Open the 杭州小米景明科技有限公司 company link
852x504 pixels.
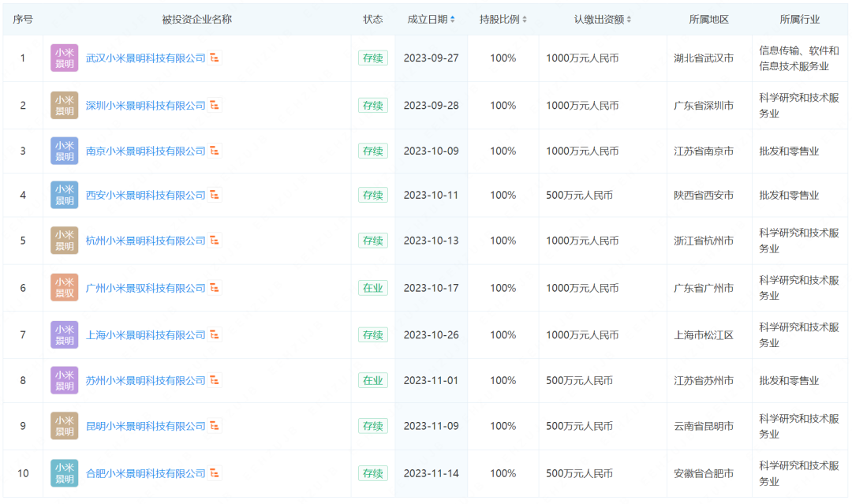click(146, 241)
